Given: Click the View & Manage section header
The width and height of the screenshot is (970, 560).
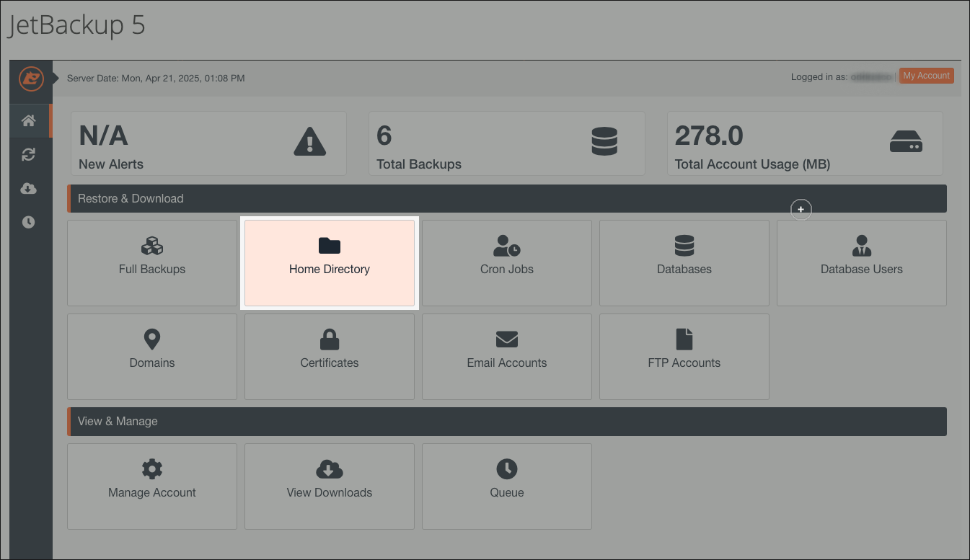Looking at the screenshot, I should [507, 421].
